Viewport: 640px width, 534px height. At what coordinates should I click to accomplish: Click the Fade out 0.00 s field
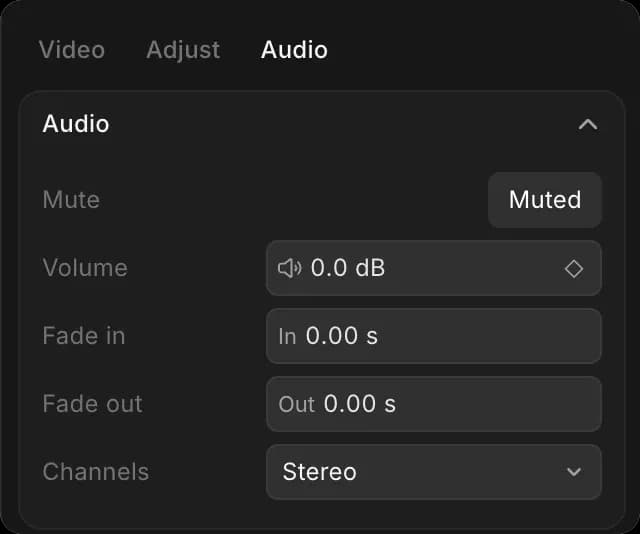[x=433, y=404]
